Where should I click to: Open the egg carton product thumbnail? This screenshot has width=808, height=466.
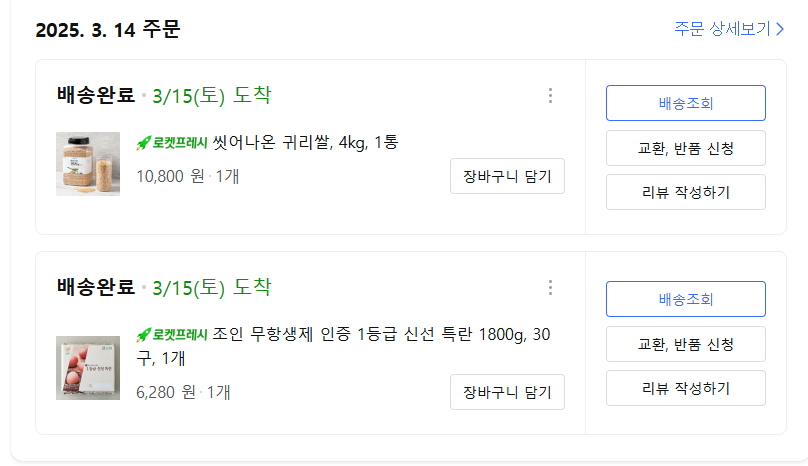[88, 368]
